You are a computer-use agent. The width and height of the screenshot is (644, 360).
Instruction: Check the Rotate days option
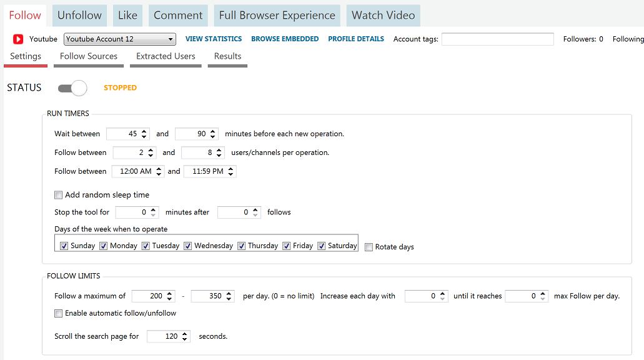coord(369,247)
